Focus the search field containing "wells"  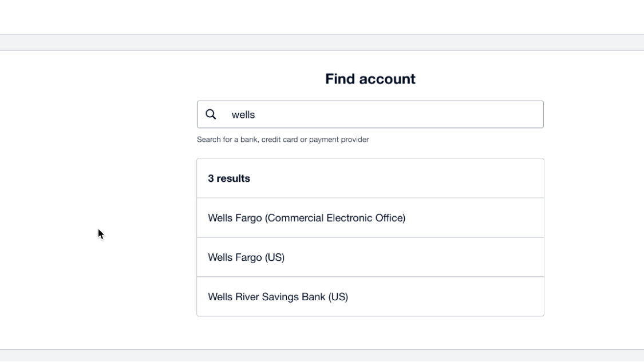click(x=343, y=114)
